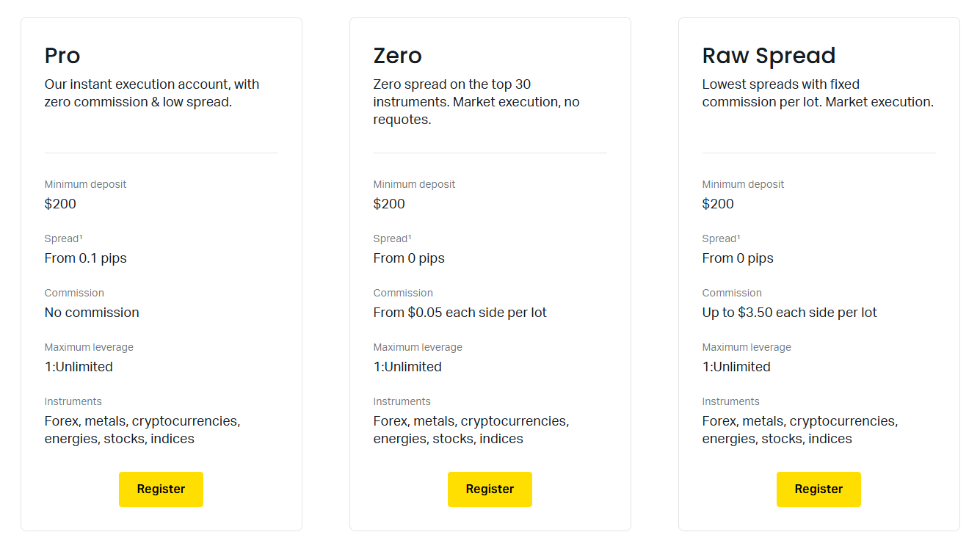Click the $200 minimum deposit in Zero card
This screenshot has height=543, width=980.
389,204
